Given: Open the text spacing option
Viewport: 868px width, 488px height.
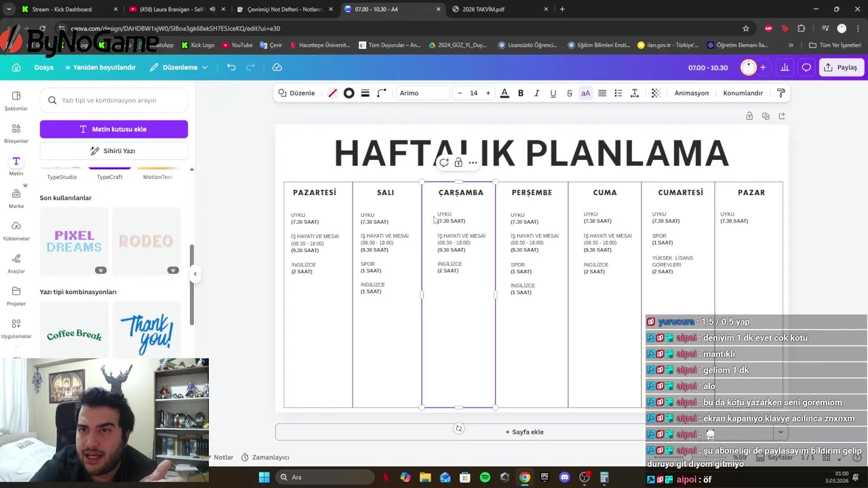Looking at the screenshot, I should pyautogui.click(x=635, y=93).
